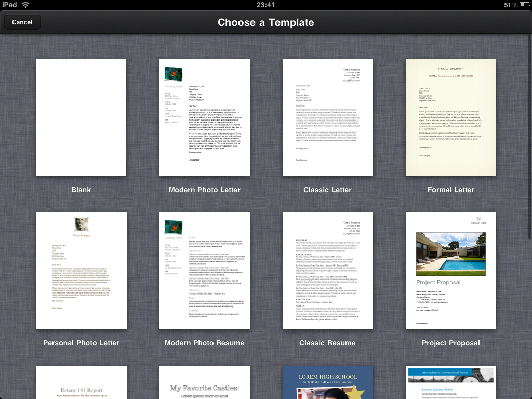Viewport: 532px width, 399px height.
Task: Open the Modern Photo Resume template
Action: 204,271
